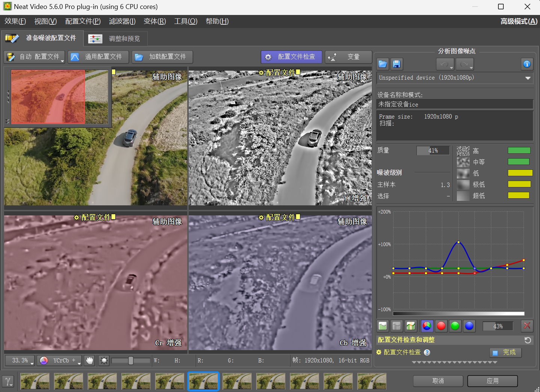
Task: Toggle the red channel button
Action: coord(441,326)
